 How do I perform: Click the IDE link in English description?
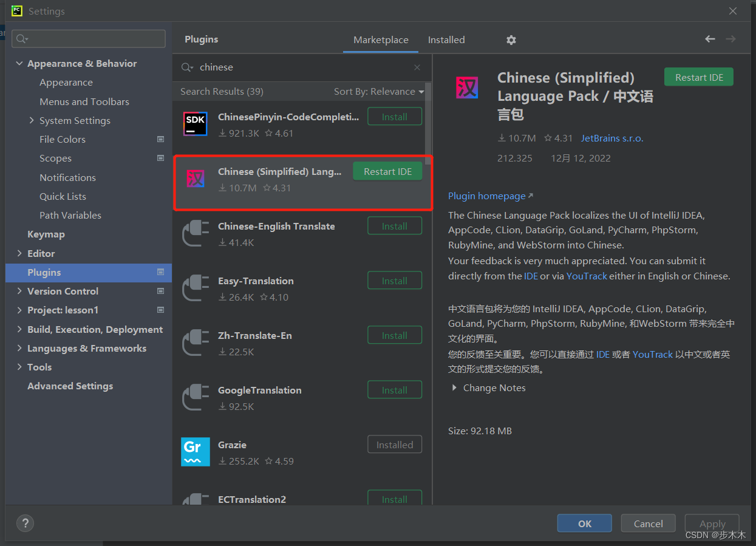coord(531,276)
